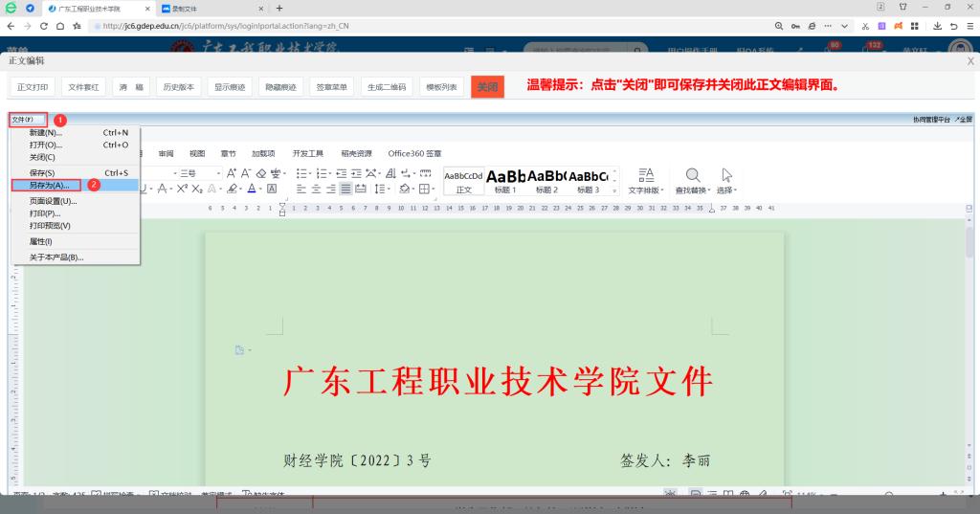980x514 pixels.
Task: Click the text layout (文字排版) icon
Action: pos(646,174)
